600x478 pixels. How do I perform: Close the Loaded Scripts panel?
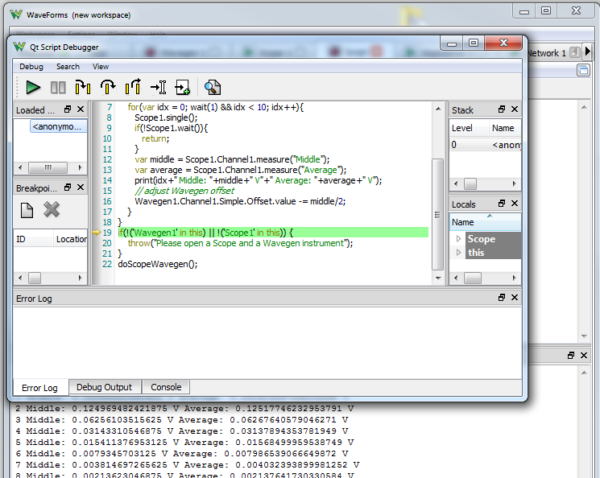(x=80, y=109)
